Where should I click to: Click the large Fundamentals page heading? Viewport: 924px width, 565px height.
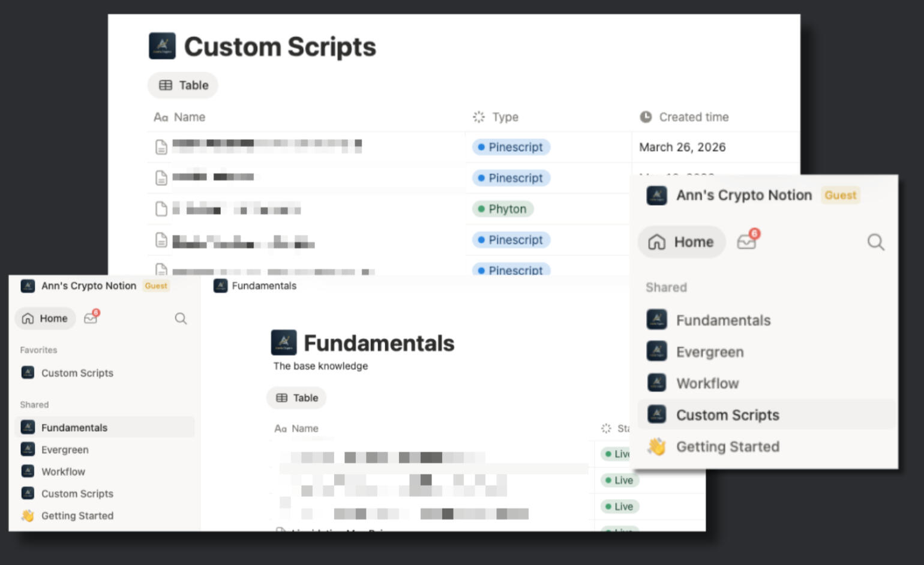tap(379, 343)
